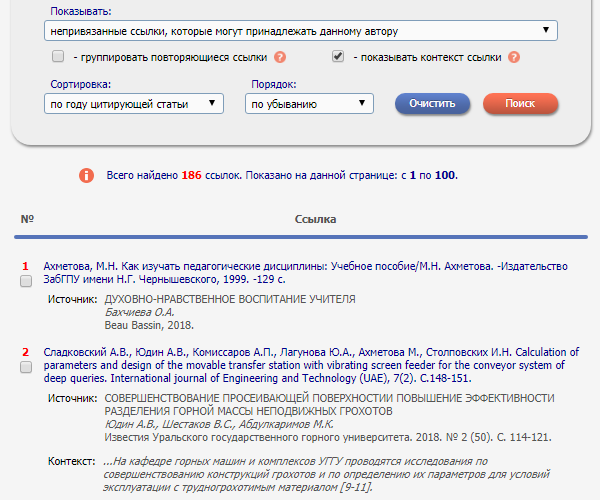Enable группировать повторяющиеся ссылки checkbox

pos(58,57)
